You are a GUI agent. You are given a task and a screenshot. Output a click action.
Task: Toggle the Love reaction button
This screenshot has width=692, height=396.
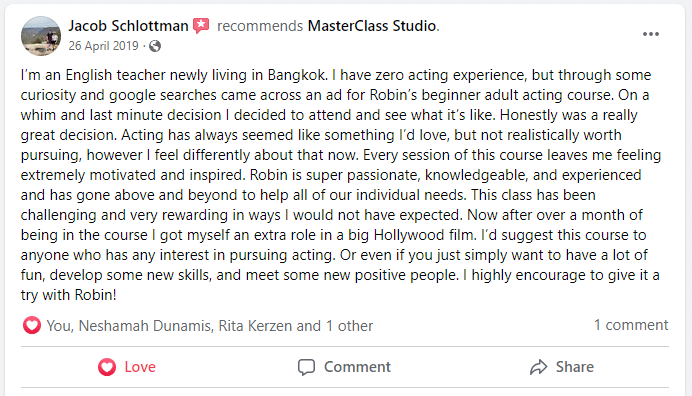coord(127,367)
